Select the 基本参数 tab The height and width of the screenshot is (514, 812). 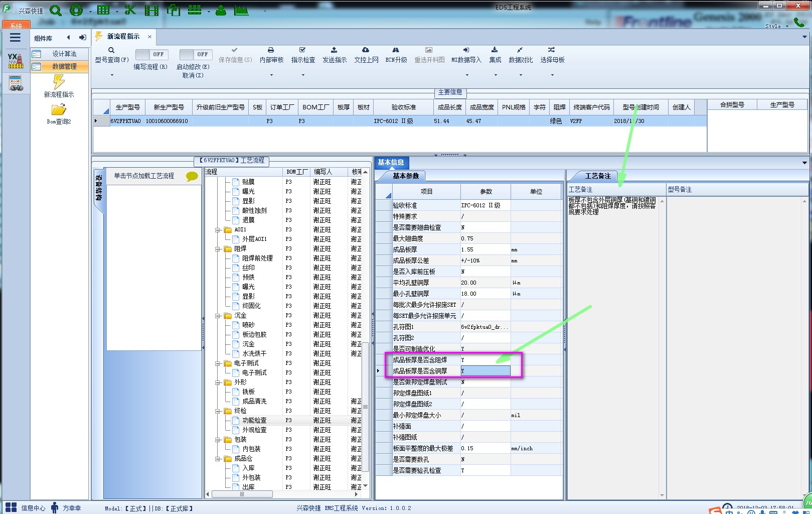click(x=405, y=176)
